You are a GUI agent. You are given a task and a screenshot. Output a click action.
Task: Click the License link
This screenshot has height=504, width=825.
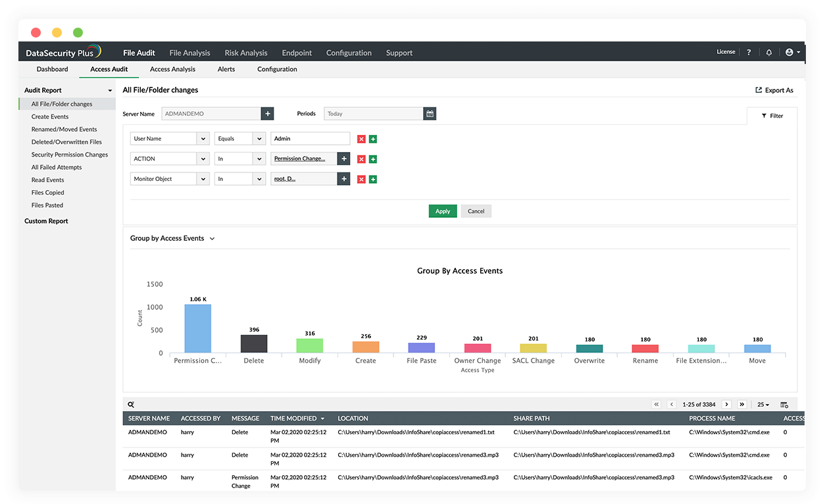coord(726,52)
